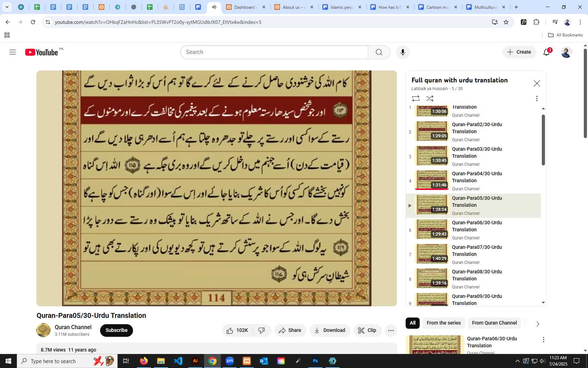Select the From the series chip
This screenshot has width=588, height=368.
click(444, 323)
